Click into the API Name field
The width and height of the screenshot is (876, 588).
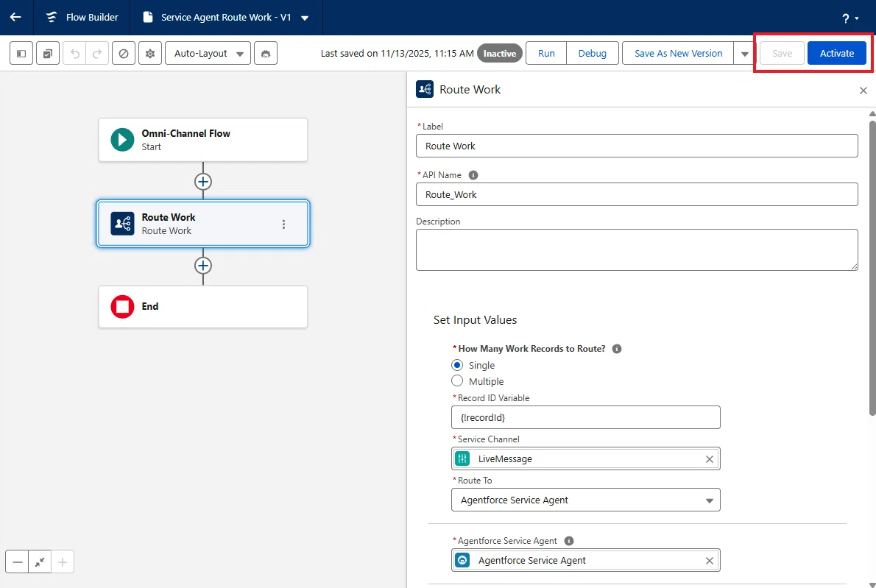(x=637, y=194)
